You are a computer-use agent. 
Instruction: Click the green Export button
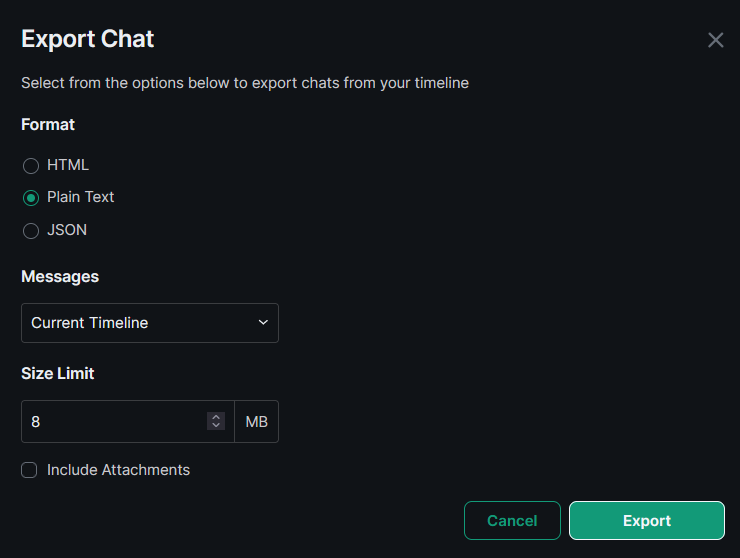[x=646, y=521]
